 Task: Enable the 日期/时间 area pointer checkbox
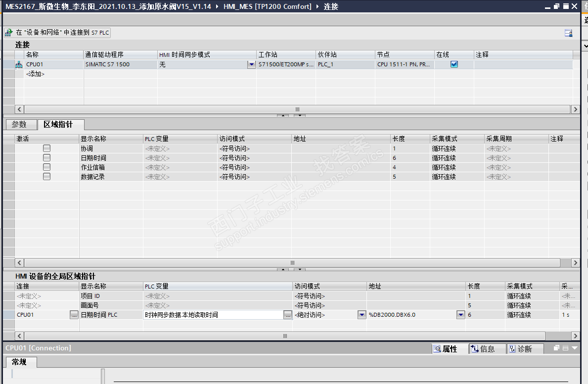pos(46,158)
